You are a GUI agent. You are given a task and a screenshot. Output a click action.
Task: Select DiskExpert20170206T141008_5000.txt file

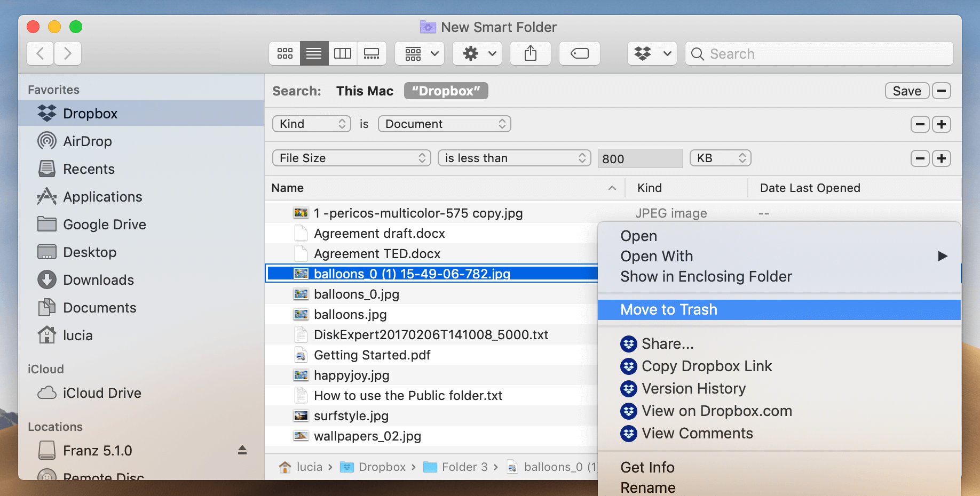(431, 334)
